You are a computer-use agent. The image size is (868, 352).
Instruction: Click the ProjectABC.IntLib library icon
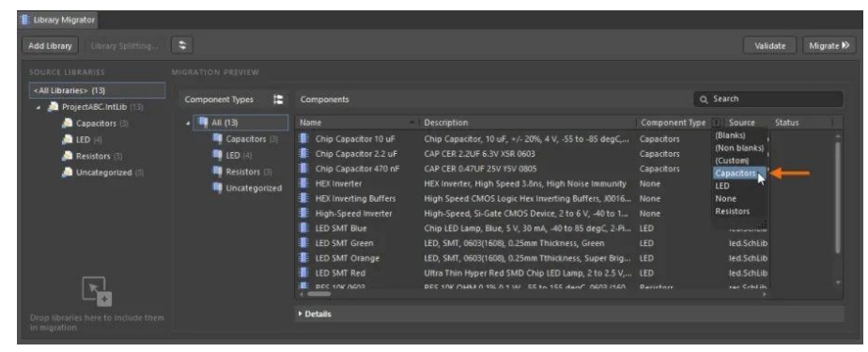54,107
